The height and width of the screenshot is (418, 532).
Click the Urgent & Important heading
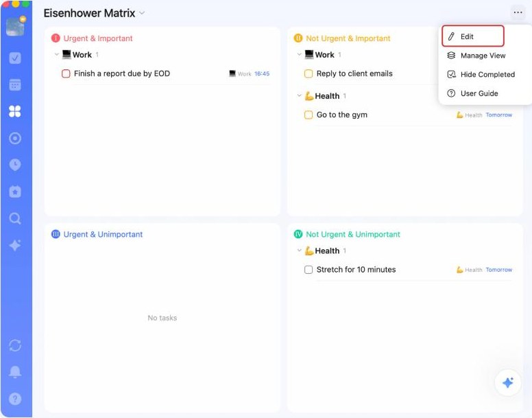pyautogui.click(x=98, y=38)
